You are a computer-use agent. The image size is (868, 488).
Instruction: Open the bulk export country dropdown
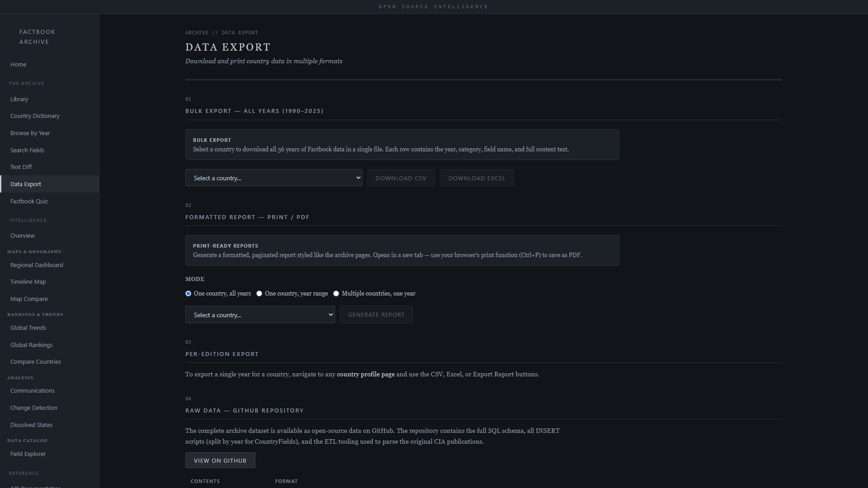(x=274, y=178)
